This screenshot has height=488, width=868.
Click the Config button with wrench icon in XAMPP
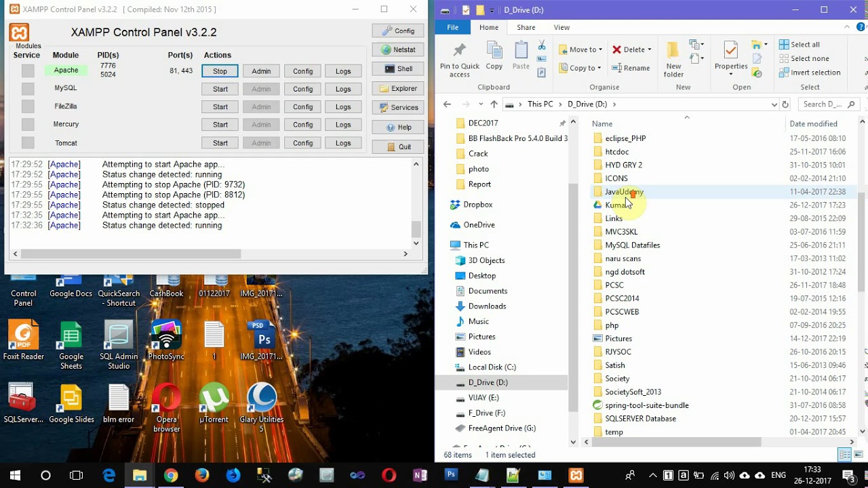click(x=397, y=30)
